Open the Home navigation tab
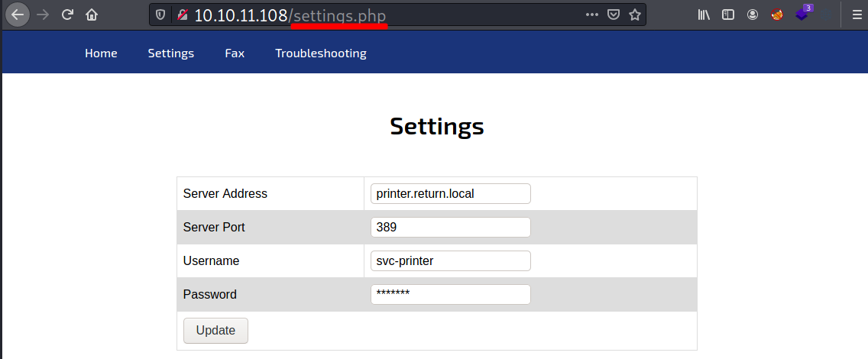Screen dimensions: 868x359 [x=101, y=53]
